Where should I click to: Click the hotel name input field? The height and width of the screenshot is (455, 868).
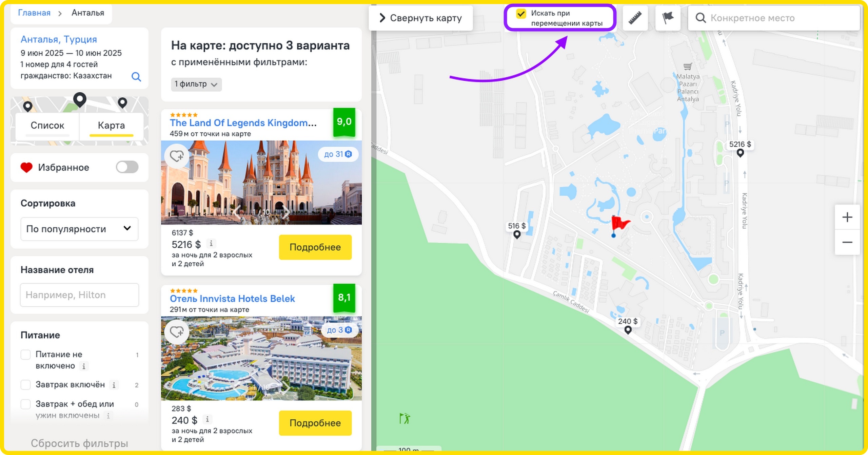(x=79, y=295)
